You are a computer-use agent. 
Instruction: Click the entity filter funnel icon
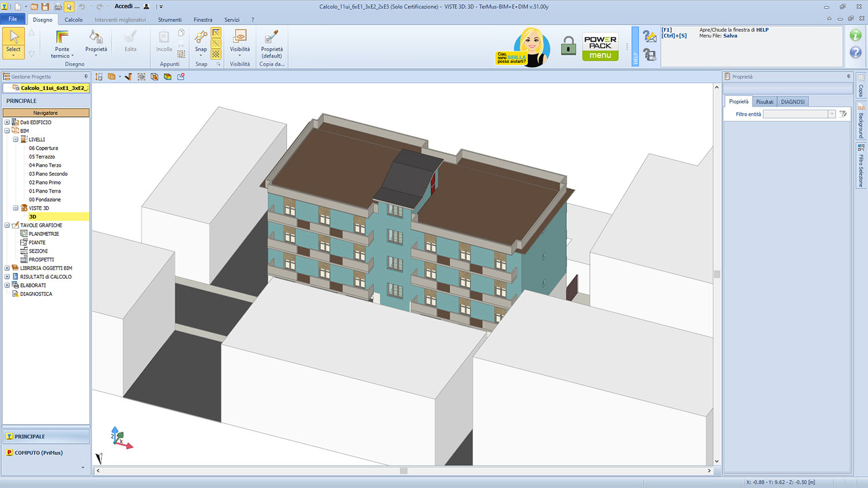843,114
